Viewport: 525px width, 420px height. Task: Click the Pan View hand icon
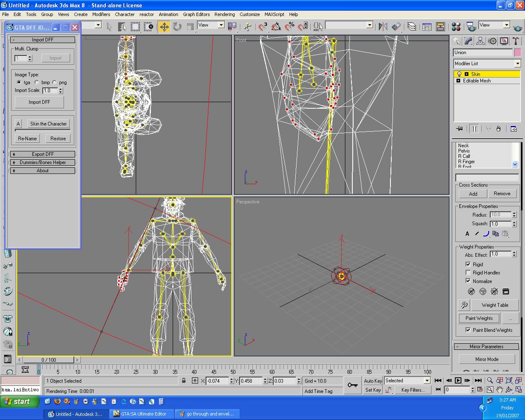(x=500, y=390)
